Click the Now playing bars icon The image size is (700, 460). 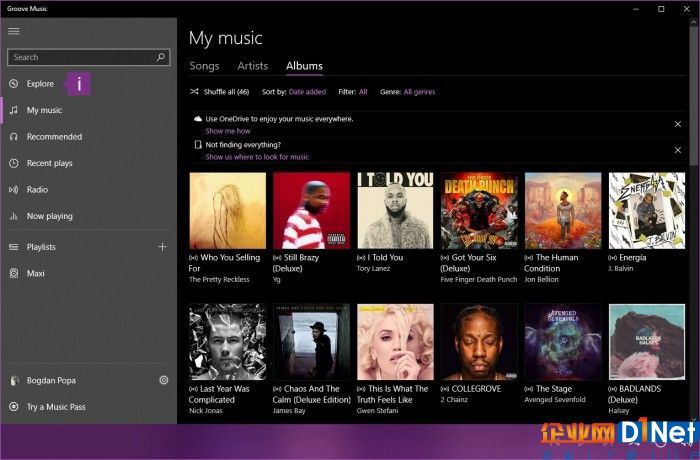click(x=14, y=216)
